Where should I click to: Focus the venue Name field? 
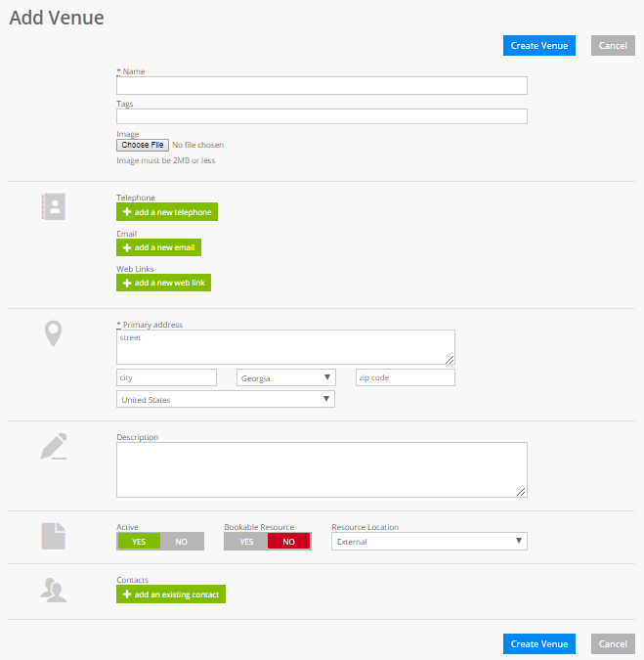(322, 85)
